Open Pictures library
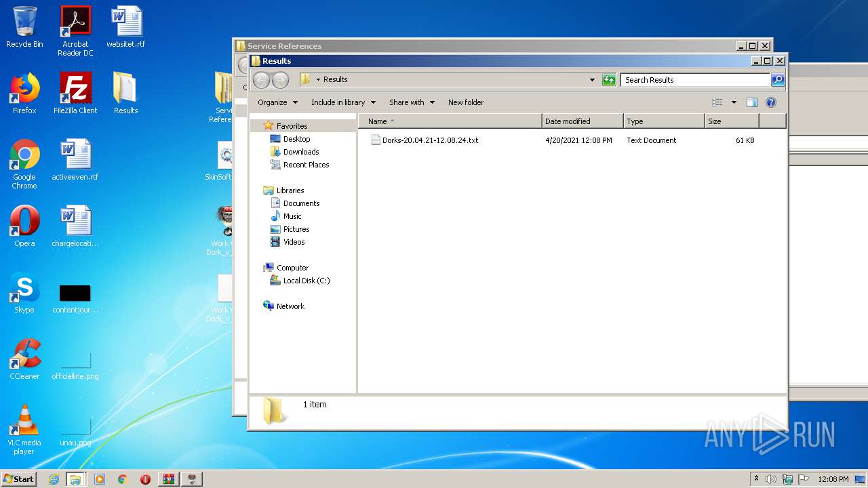Viewport: 868px width, 488px height. point(296,229)
